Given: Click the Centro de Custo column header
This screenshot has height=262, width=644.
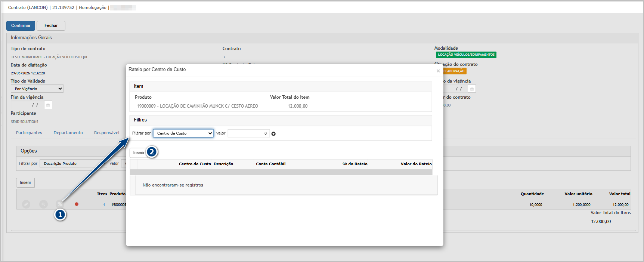Looking at the screenshot, I should tap(195, 164).
